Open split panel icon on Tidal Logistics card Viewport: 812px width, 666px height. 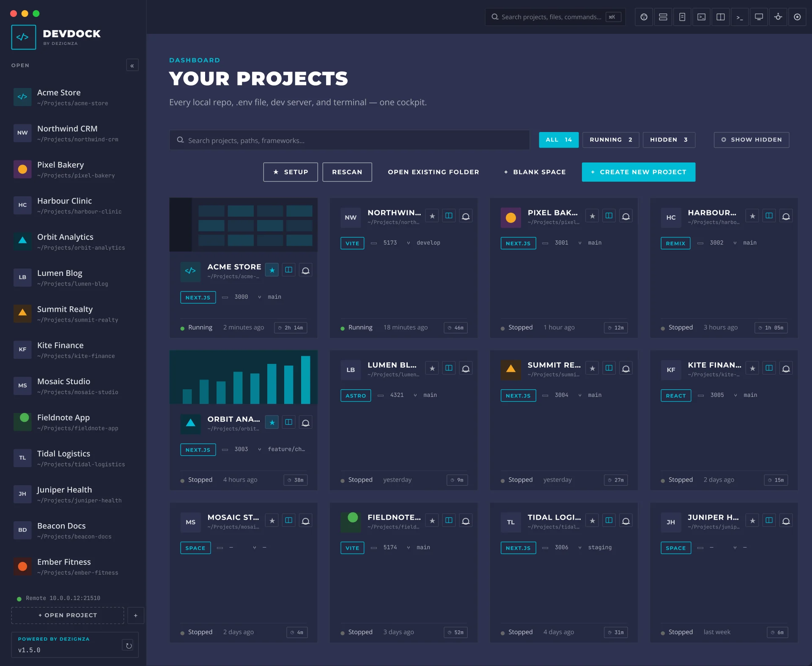609,520
